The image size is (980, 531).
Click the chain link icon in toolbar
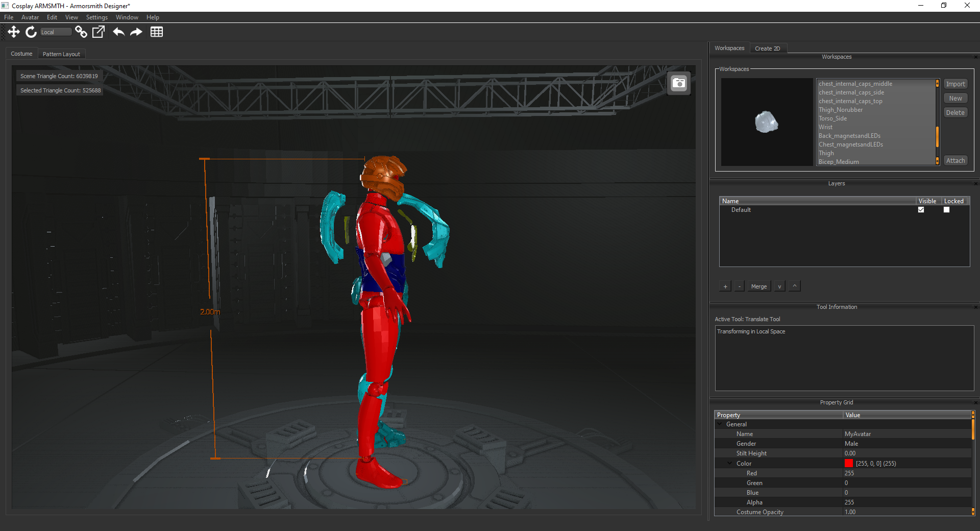[x=81, y=32]
